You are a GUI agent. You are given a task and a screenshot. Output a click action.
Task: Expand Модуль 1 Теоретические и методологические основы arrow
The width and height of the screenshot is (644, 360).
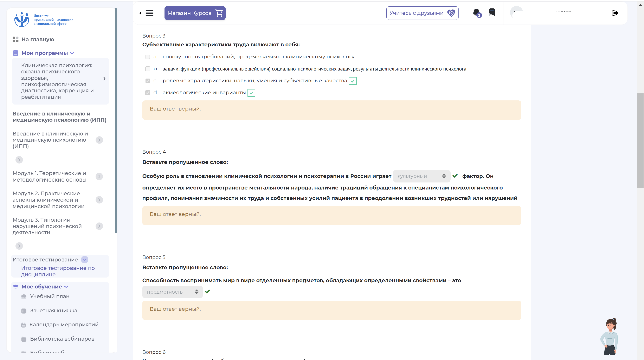point(99,176)
